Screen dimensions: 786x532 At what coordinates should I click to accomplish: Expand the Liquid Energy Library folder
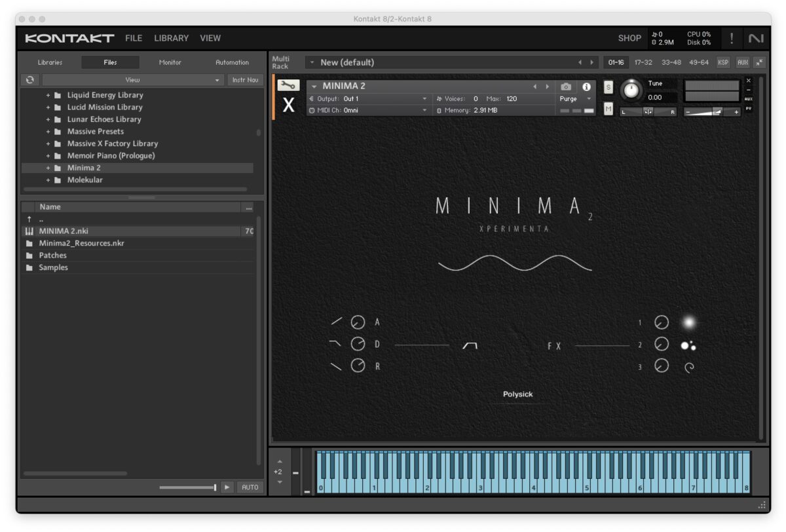tap(48, 95)
